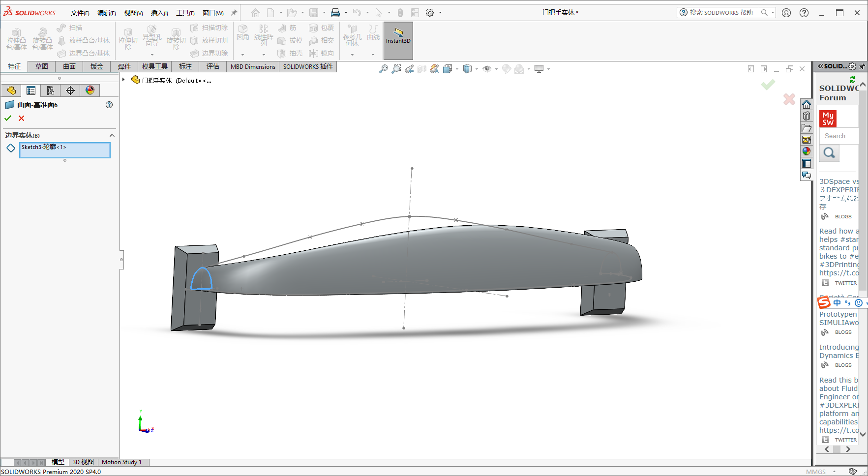Screen dimensions: 868x476
Task: Collapse the 边界实体(B) section
Action: click(x=112, y=135)
